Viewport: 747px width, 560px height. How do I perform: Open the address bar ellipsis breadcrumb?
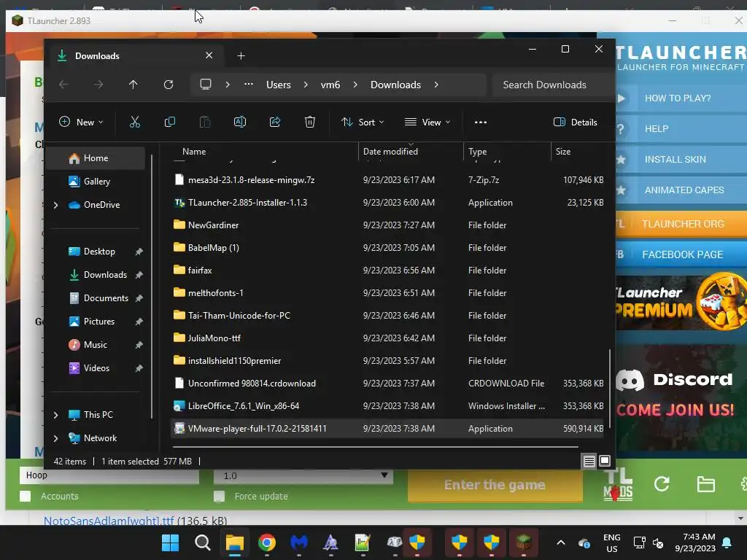coord(248,85)
